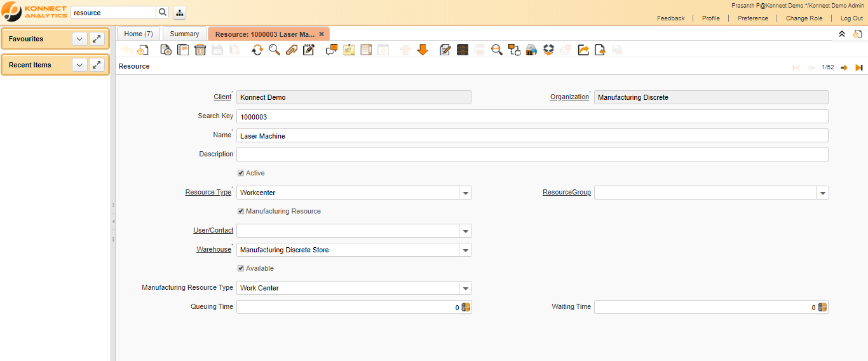868x361 pixels.
Task: Open the Find record magnifier icon
Action: click(x=275, y=50)
